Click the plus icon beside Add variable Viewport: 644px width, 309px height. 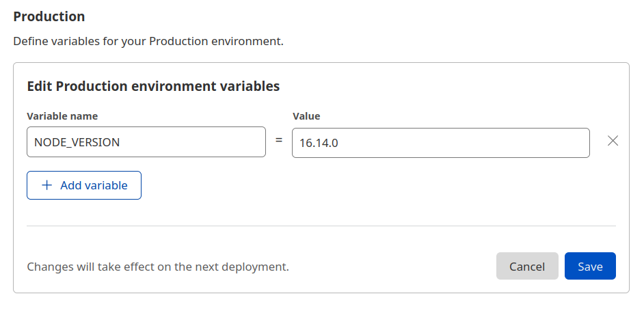click(x=47, y=185)
